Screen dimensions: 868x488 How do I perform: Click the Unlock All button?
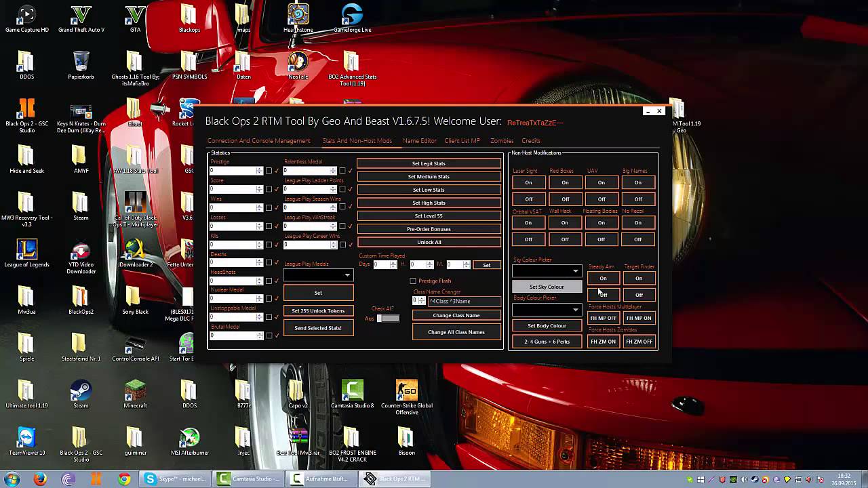(429, 242)
